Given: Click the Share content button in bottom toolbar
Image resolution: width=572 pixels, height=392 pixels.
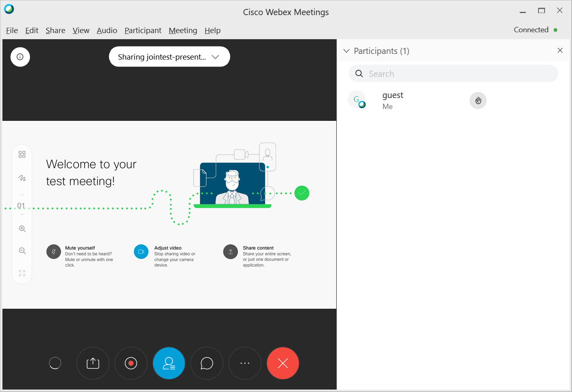Looking at the screenshot, I should pyautogui.click(x=93, y=363).
